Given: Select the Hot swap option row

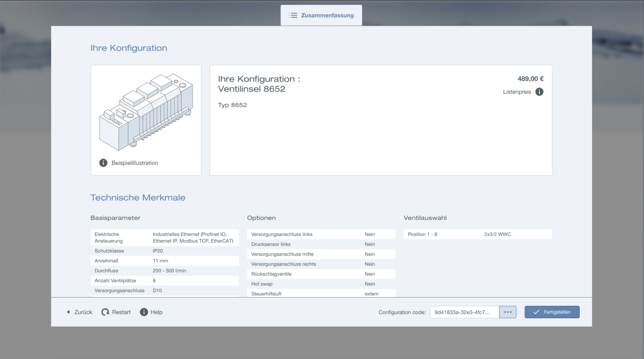Looking at the screenshot, I should [x=321, y=284].
